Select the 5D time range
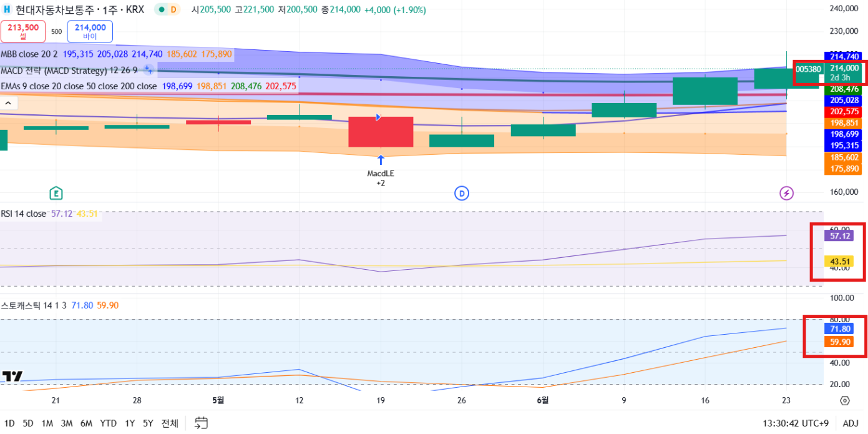 click(x=28, y=423)
